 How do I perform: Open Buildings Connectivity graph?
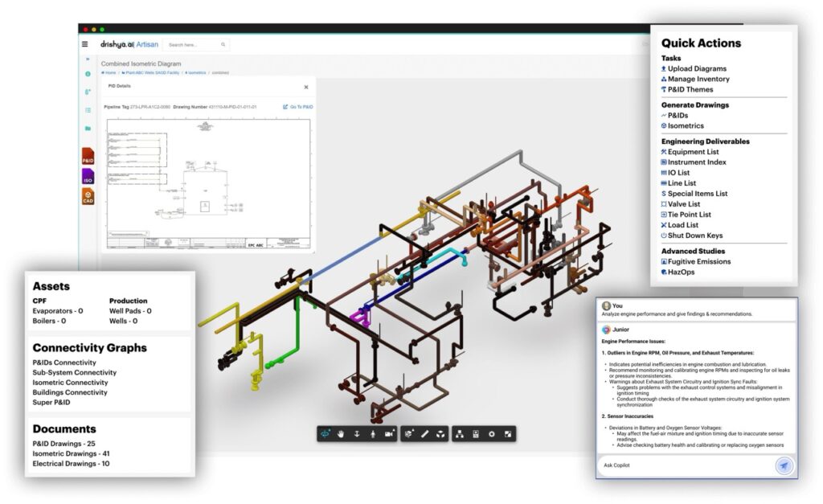tap(70, 393)
